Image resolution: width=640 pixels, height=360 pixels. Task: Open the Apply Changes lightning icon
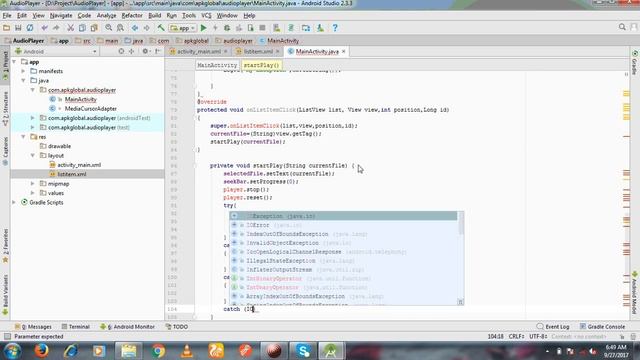click(215, 28)
